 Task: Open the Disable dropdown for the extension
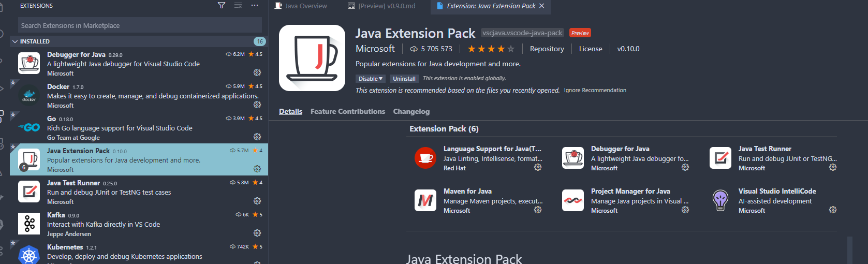371,79
